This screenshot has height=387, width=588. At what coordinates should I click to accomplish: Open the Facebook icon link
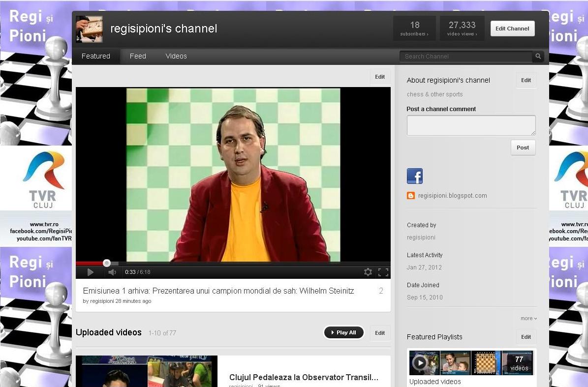point(415,176)
